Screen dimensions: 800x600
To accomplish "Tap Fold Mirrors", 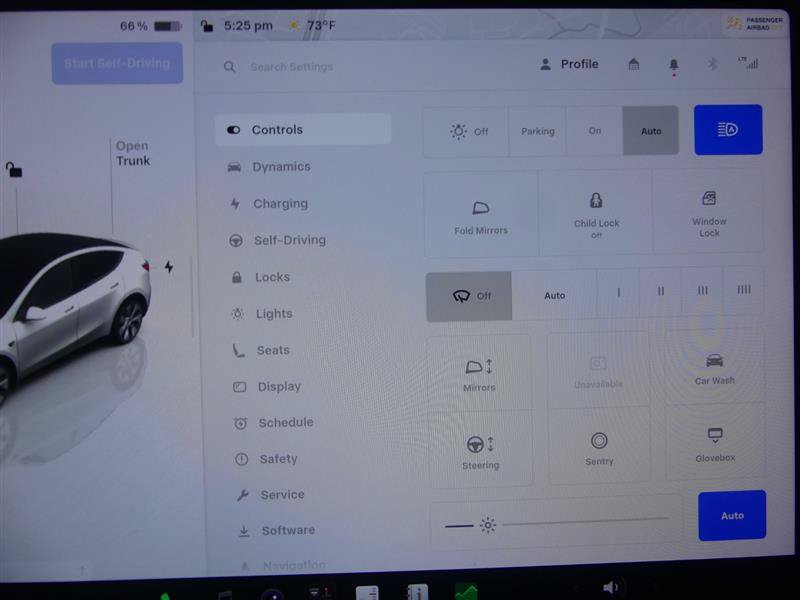I will pos(481,215).
